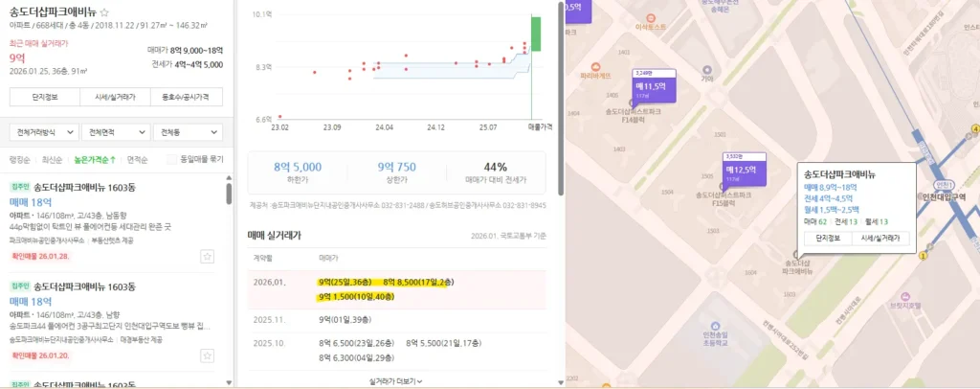Click the price detail panel scrollbar
980x389 pixels.
561,99
